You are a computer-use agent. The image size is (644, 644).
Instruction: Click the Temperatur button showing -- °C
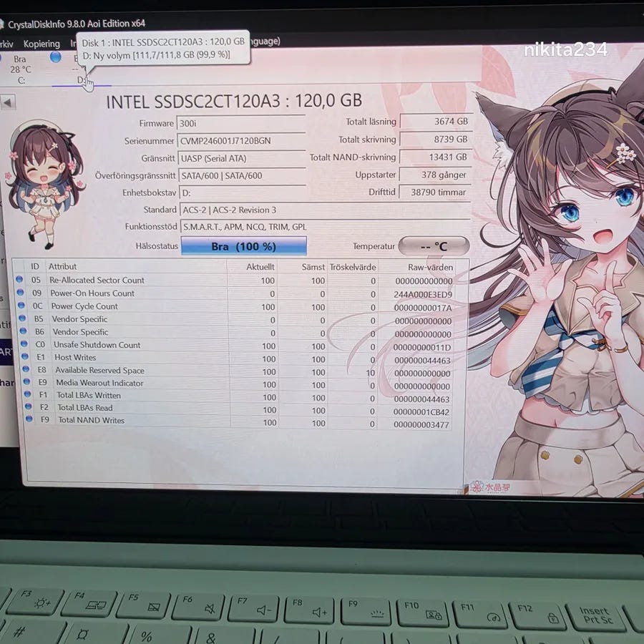(x=434, y=246)
